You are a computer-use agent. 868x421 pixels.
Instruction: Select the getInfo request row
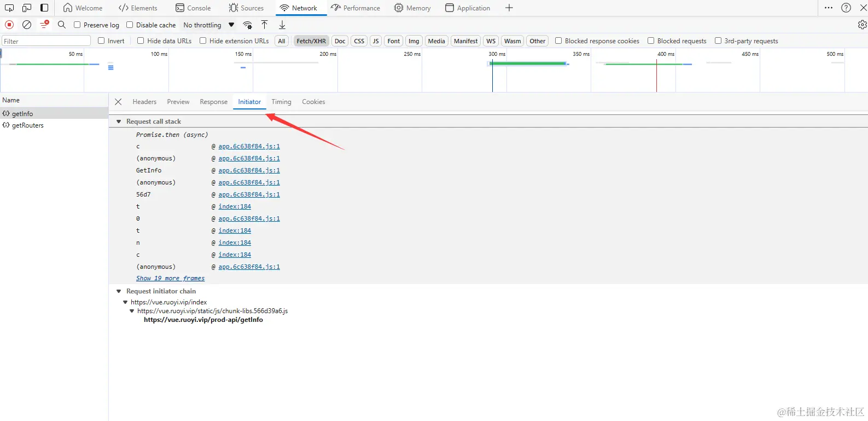click(54, 113)
